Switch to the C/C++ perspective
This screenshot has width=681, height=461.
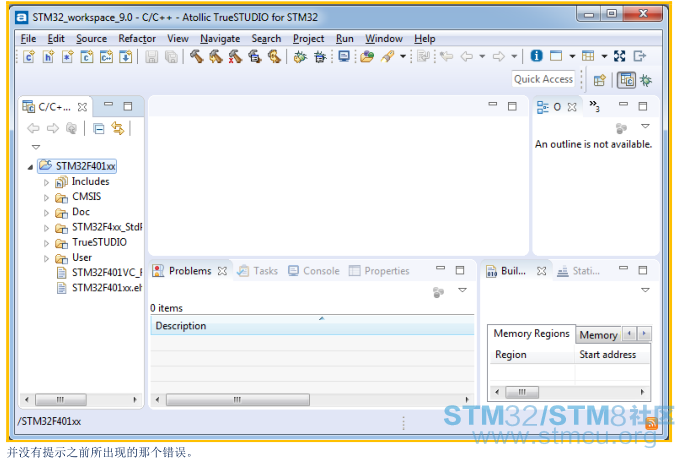627,80
